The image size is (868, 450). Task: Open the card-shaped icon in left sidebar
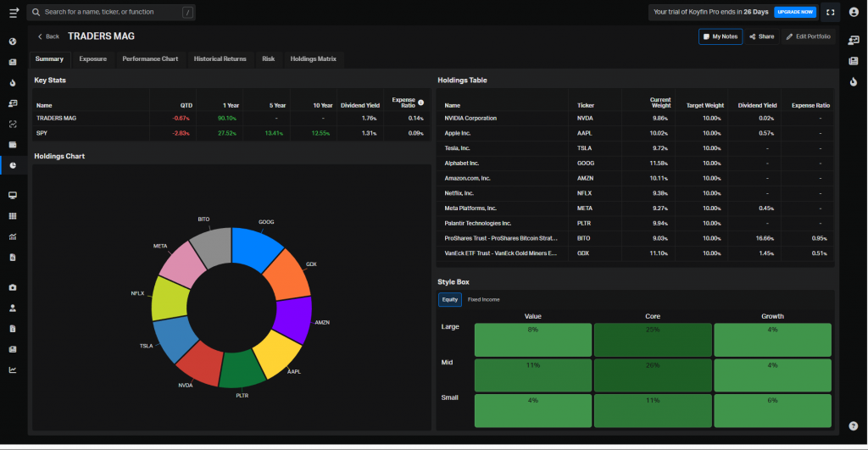13,144
